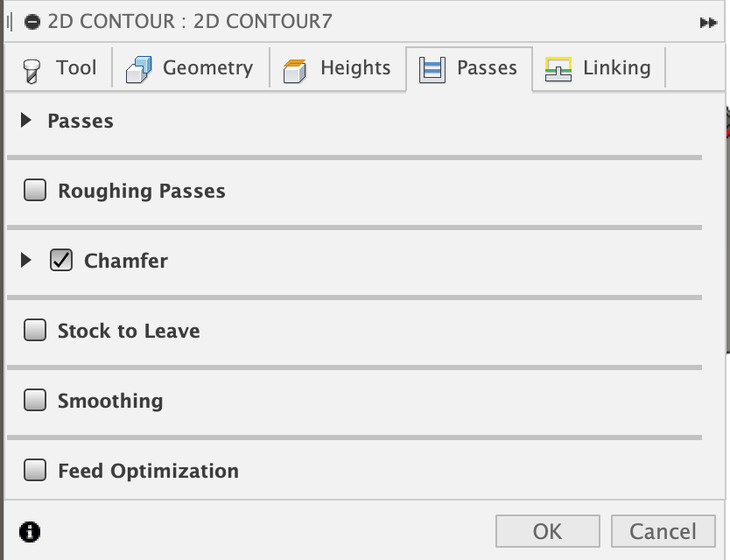The height and width of the screenshot is (560, 730).
Task: Enable Stock to Leave
Action: coord(35,330)
